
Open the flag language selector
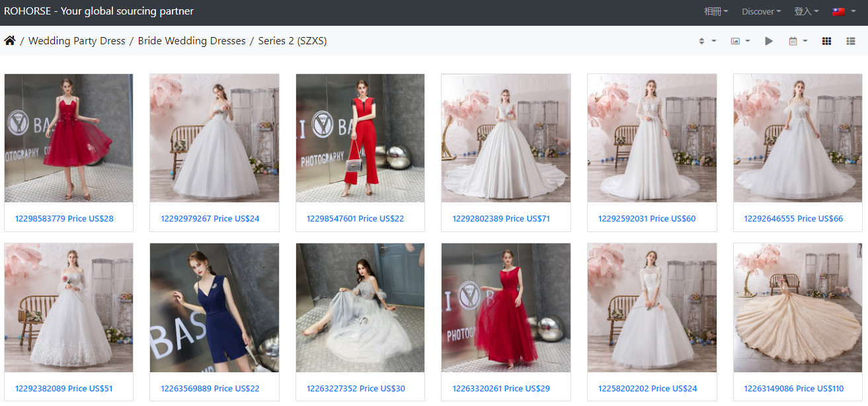click(x=844, y=11)
